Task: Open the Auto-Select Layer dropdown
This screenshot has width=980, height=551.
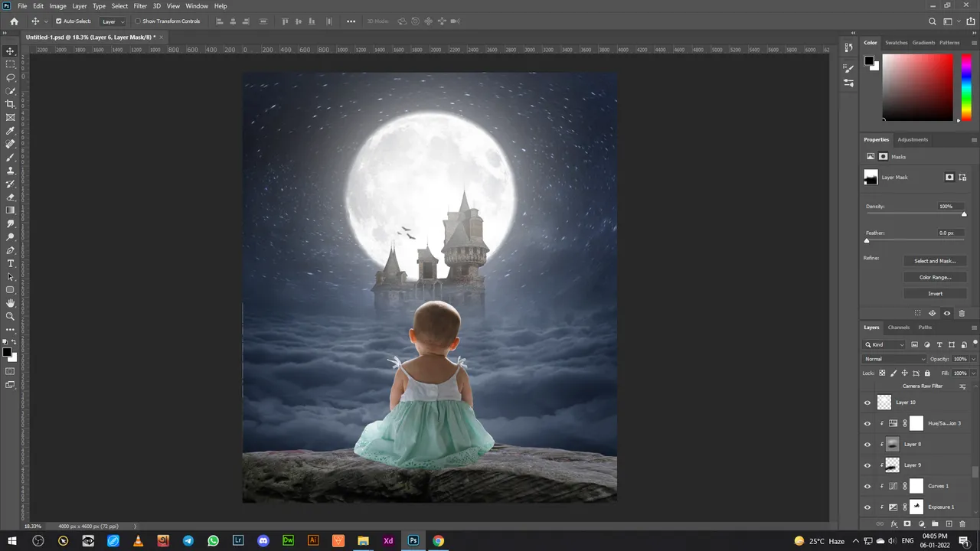Action: [113, 21]
